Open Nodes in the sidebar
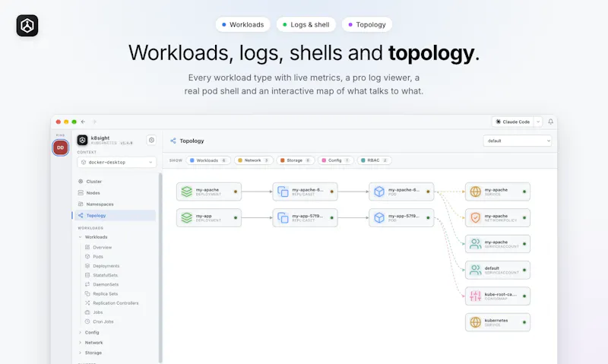 point(115,193)
